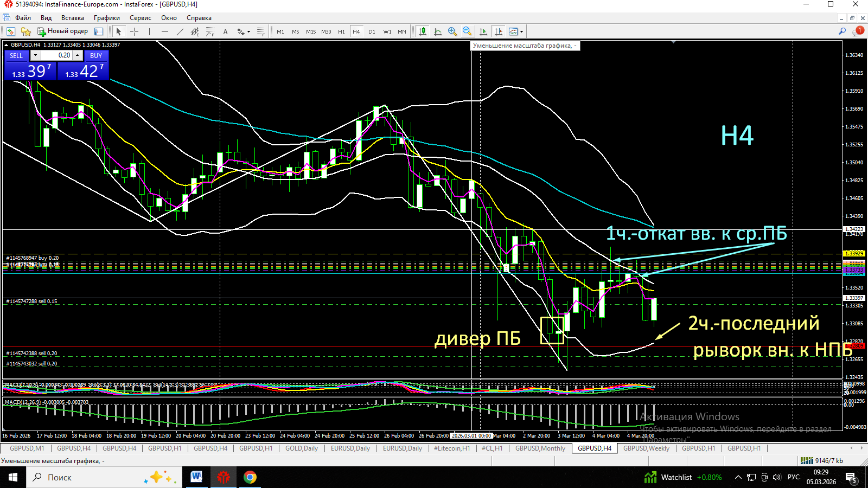The height and width of the screenshot is (488, 868).
Task: Switch to line chart mode
Action: tap(437, 31)
